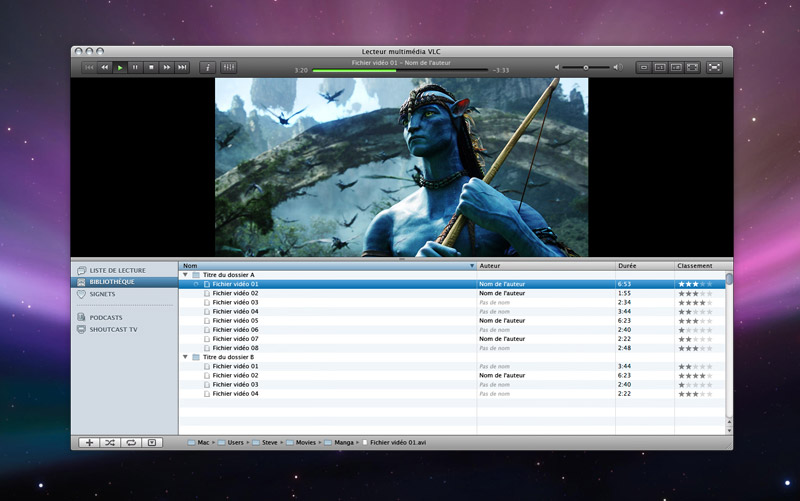Screen dimensions: 800x501
Task: Click the 1:55 duration cell
Action: pyautogui.click(x=624, y=293)
